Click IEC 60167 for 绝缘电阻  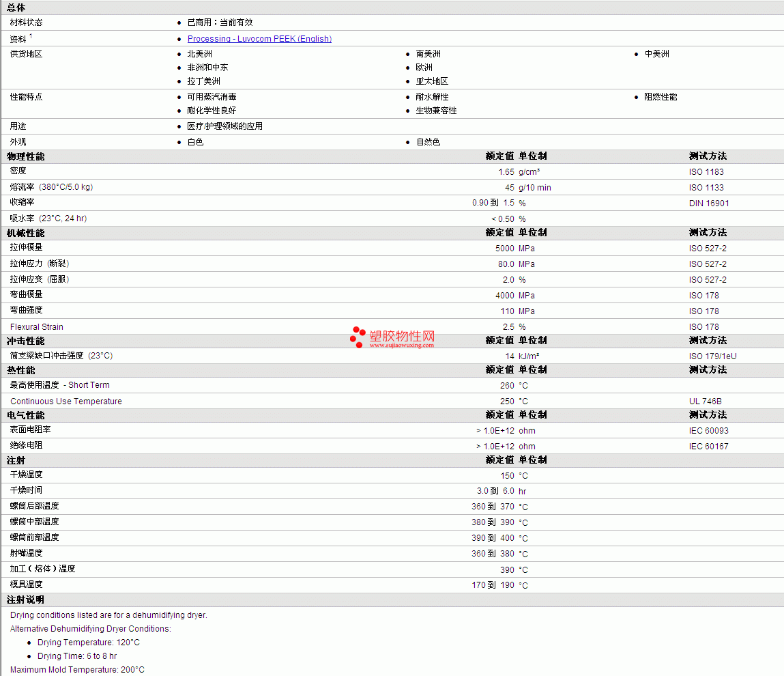click(x=708, y=446)
